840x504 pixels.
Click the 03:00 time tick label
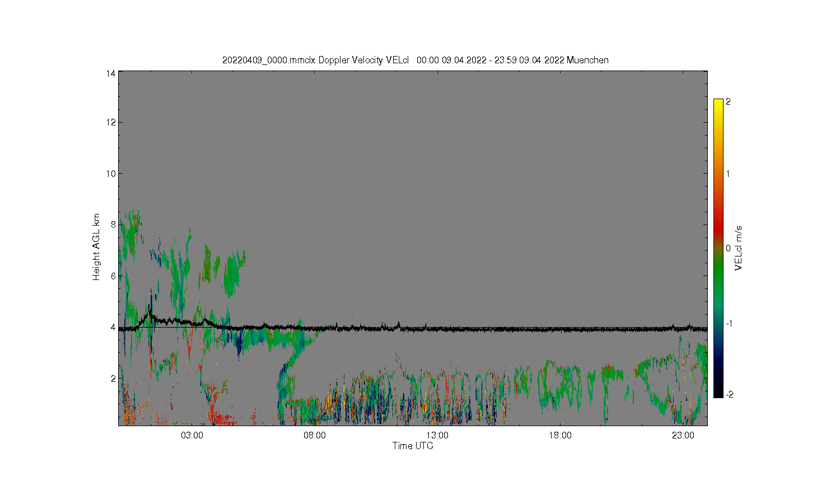tap(192, 436)
